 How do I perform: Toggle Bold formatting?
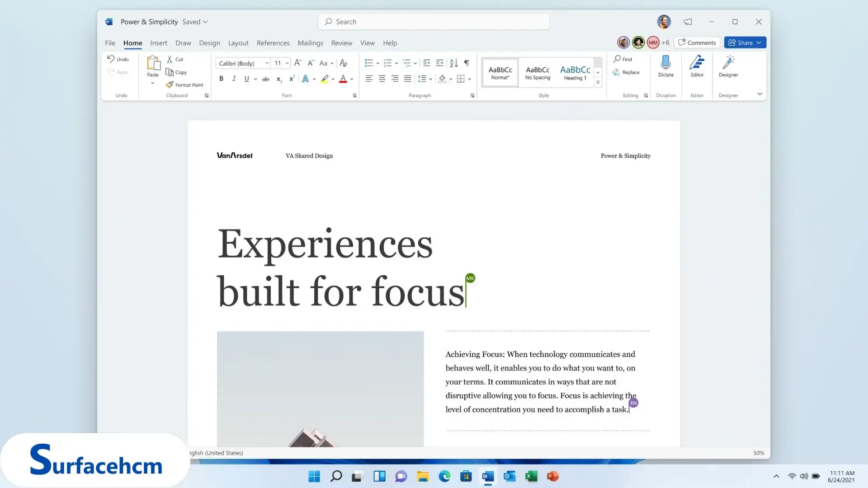click(x=221, y=79)
